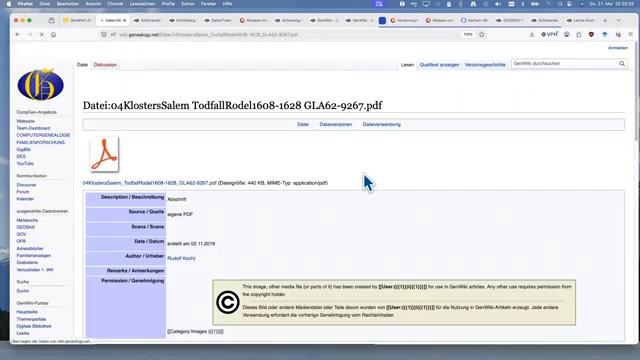Open the Adressbücher sidebar link

30,249
